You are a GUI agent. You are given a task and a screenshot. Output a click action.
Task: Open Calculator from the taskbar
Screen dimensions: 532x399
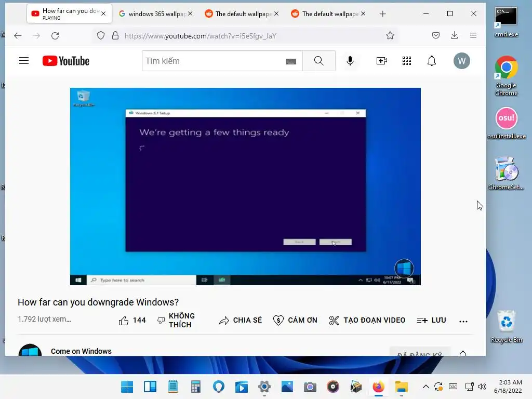(196, 387)
